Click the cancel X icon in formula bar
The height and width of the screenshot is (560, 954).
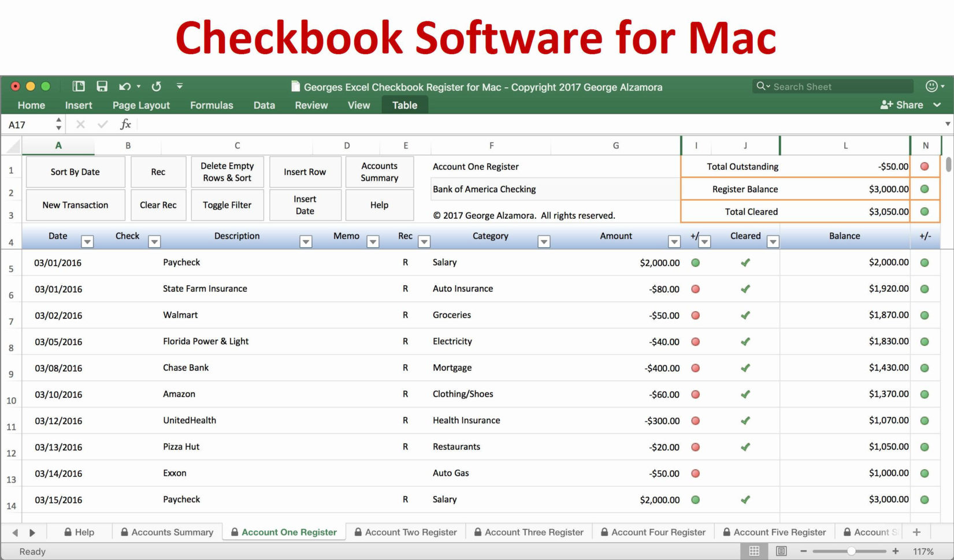[80, 124]
